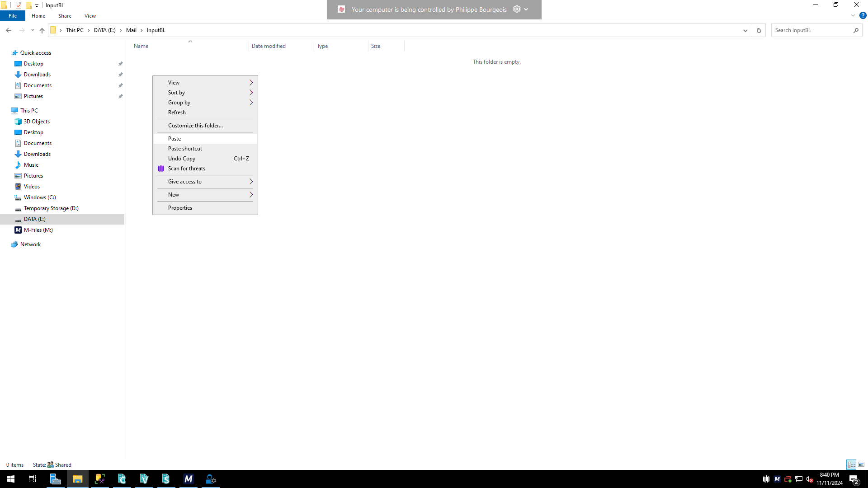Refresh the InputBL folder via address bar button
The image size is (868, 488).
click(x=759, y=30)
